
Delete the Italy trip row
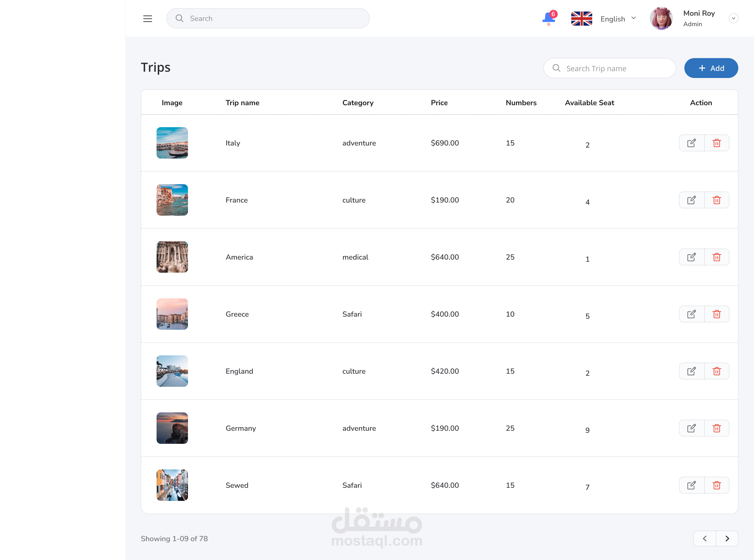(x=716, y=143)
